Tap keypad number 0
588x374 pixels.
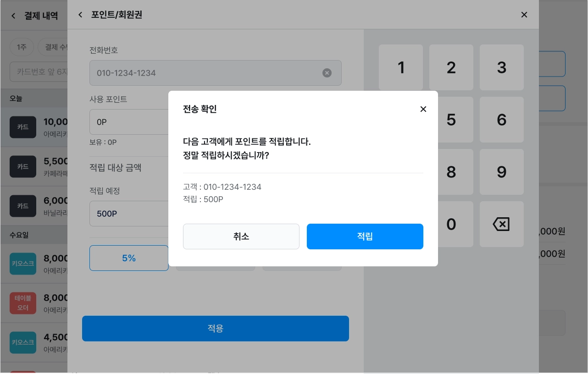[x=451, y=224]
